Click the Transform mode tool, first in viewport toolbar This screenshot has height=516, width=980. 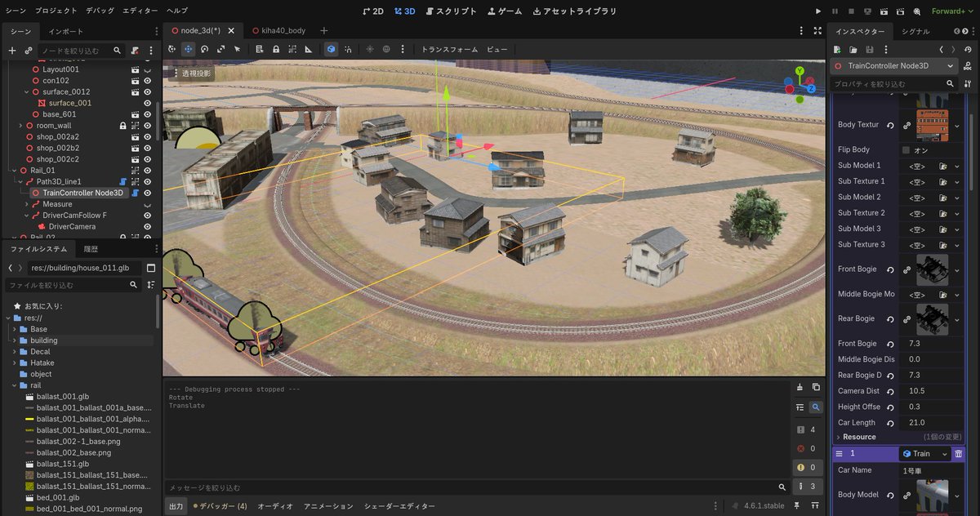[172, 49]
